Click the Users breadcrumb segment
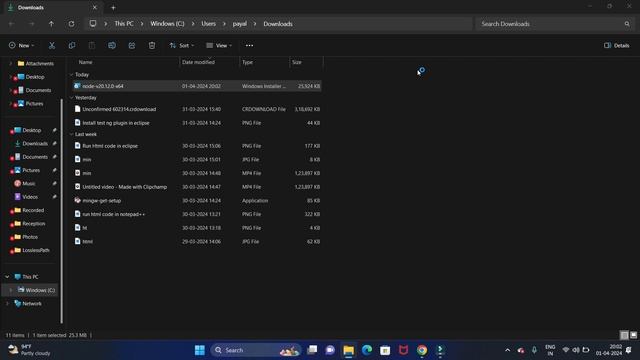Image resolution: width=640 pixels, height=360 pixels. 209,24
